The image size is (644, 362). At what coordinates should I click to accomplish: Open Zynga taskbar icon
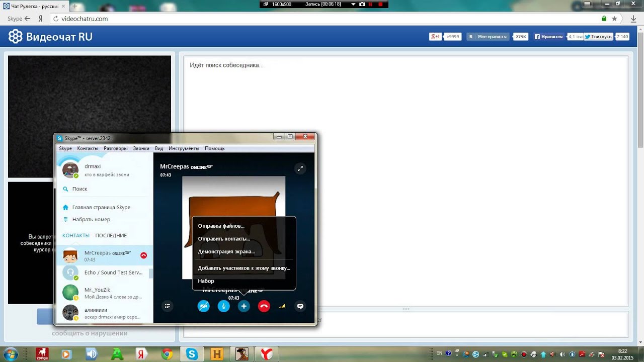pyautogui.click(x=42, y=354)
